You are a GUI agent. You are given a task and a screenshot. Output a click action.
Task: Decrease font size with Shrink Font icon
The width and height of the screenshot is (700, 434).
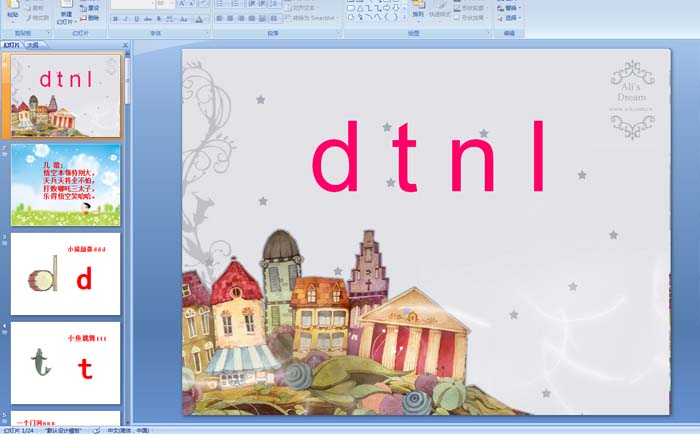point(192,4)
